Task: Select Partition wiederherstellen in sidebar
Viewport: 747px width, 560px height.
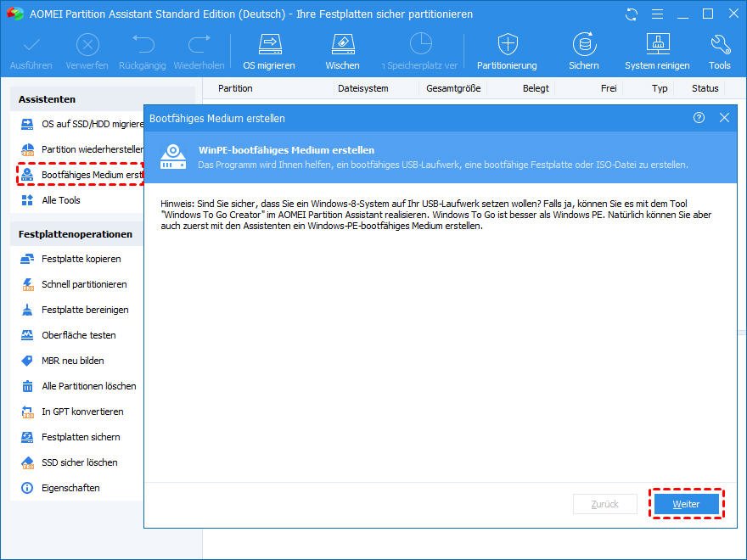Action: pos(81,149)
